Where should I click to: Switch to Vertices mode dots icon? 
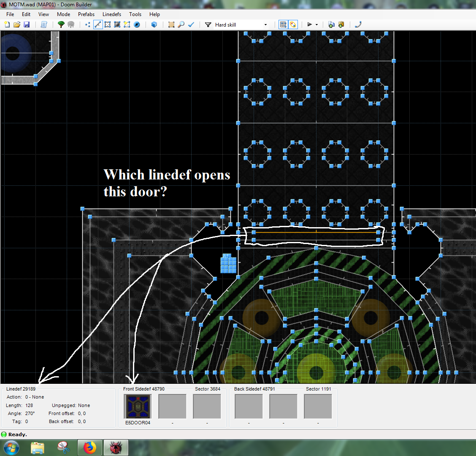88,24
